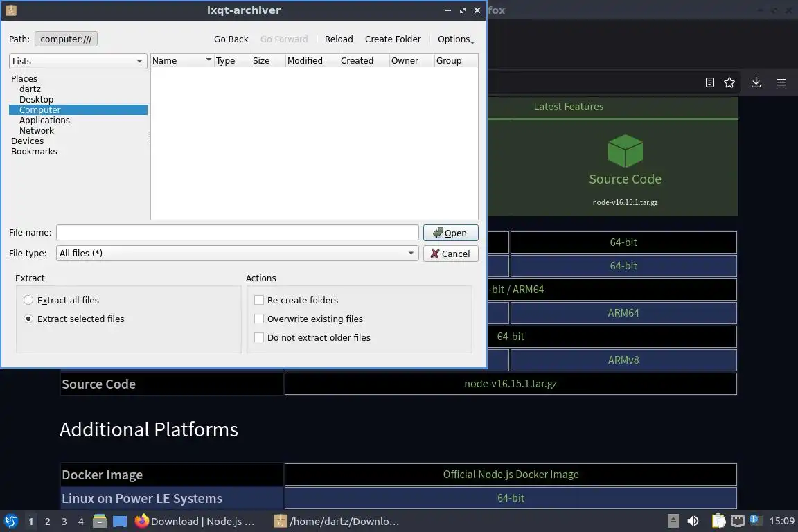The height and width of the screenshot is (532, 798).
Task: Click Reload in the toolbar
Action: (339, 39)
